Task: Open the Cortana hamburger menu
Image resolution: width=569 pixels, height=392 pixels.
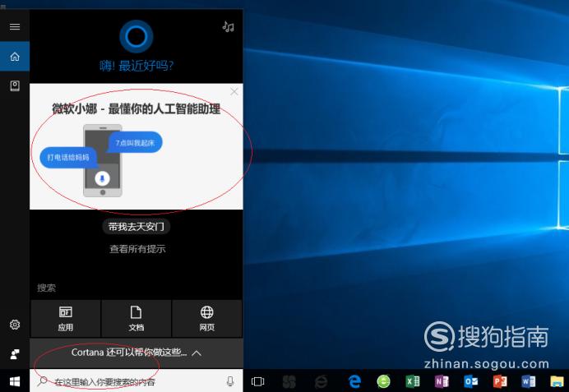Action: pyautogui.click(x=15, y=26)
